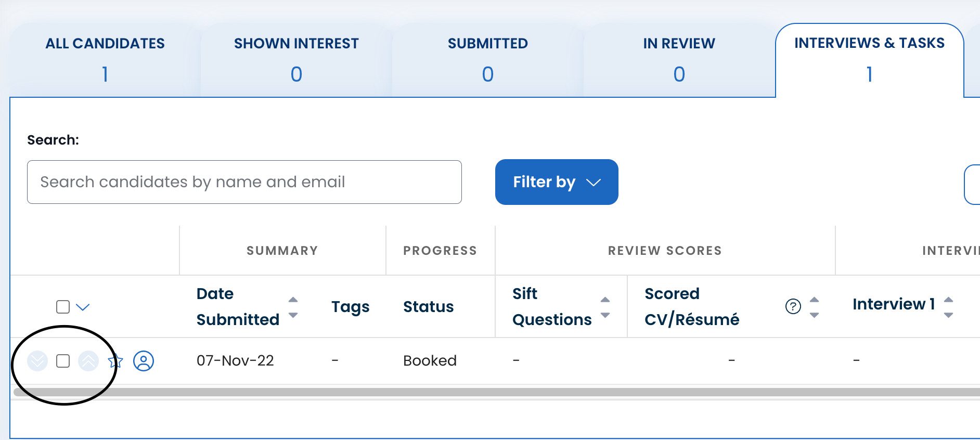The height and width of the screenshot is (440, 980).
Task: Sort Interview 1 column using arrows
Action: [948, 307]
